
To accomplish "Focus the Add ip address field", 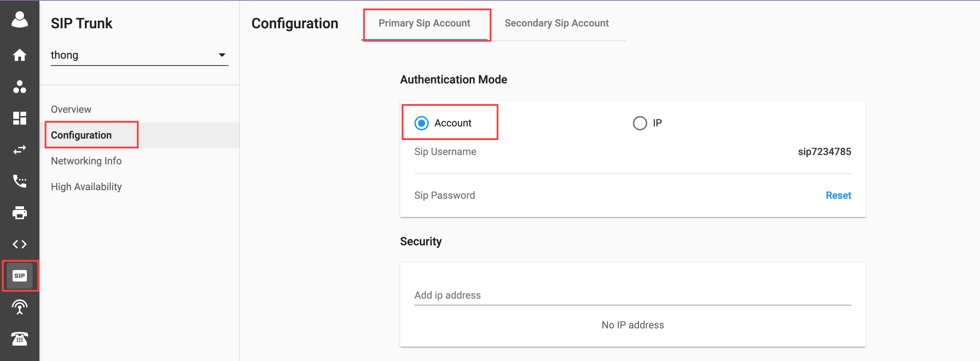I will coord(632,295).
